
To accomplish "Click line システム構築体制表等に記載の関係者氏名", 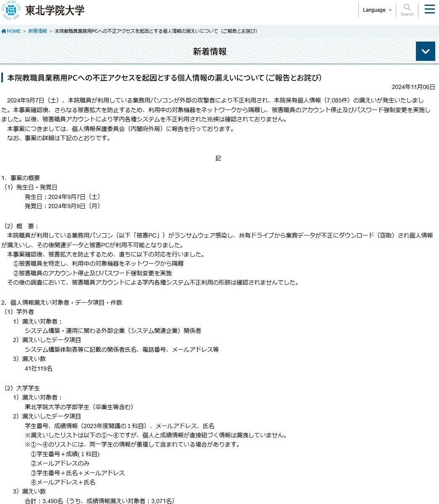I will click(122, 350).
